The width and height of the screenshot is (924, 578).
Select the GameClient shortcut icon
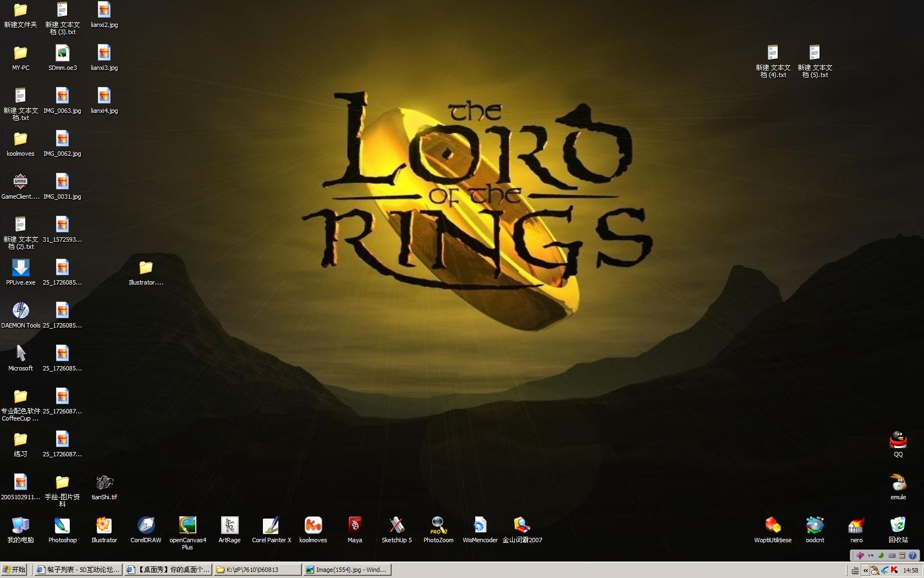[20, 186]
